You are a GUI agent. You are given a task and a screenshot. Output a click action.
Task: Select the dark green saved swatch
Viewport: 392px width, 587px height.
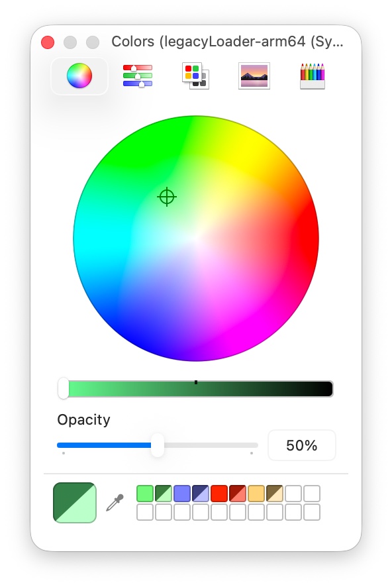[x=162, y=494]
